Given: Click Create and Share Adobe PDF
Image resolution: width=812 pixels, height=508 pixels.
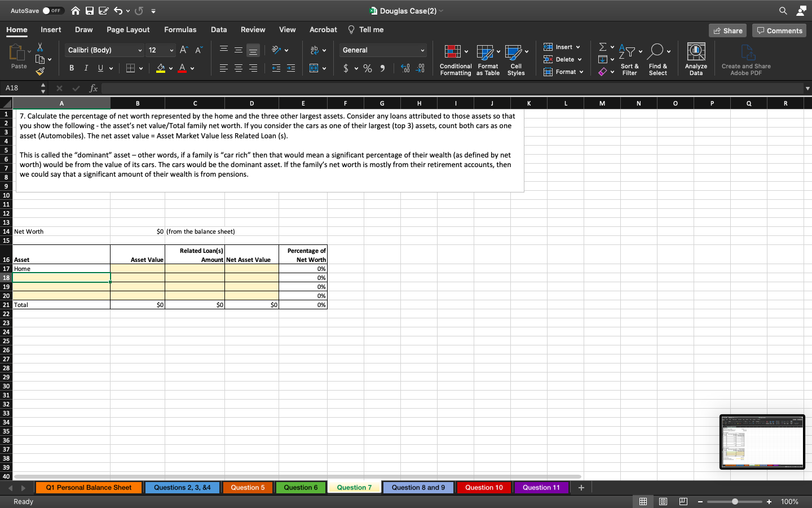Looking at the screenshot, I should [745, 59].
